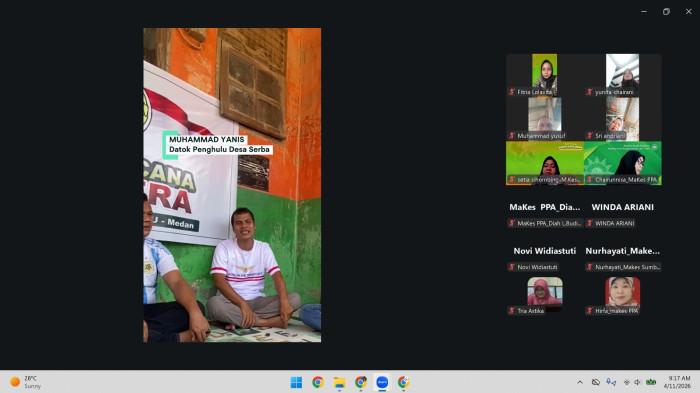Viewport: 700px width, 393px height.
Task: Open Chrome icon left of File Explorer
Action: (x=318, y=382)
